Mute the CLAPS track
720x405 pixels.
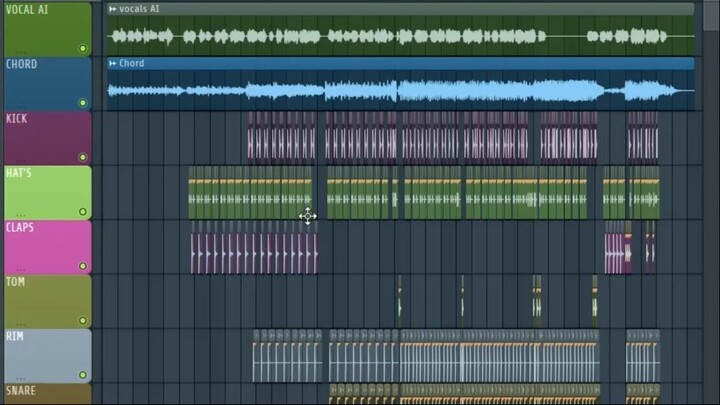[83, 266]
